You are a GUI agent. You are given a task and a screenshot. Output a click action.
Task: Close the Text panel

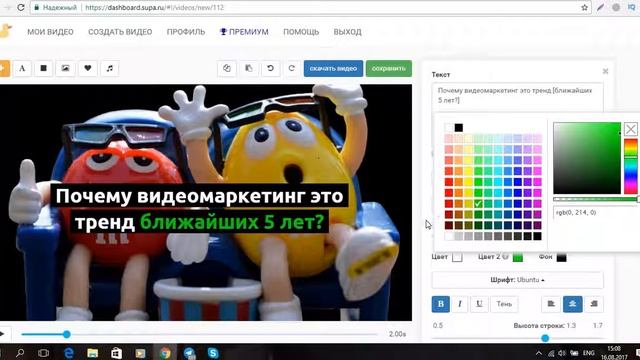pos(605,71)
